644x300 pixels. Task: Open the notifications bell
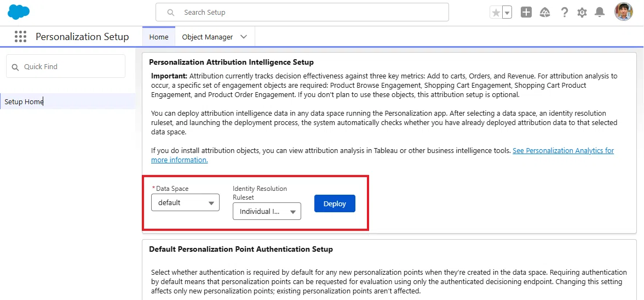600,13
